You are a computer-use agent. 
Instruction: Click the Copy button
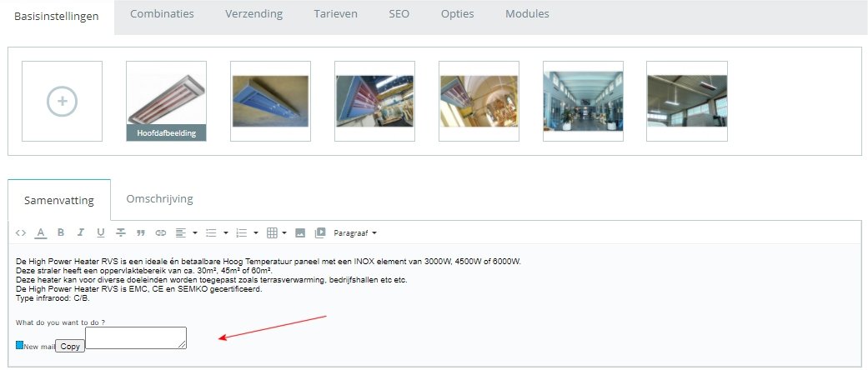pos(70,346)
